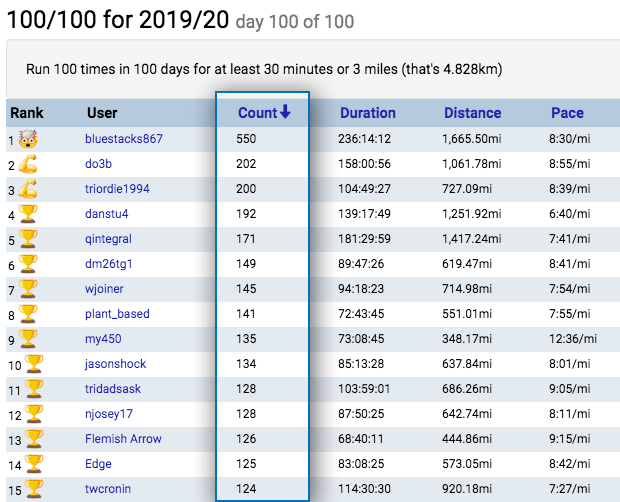The image size is (620, 502).
Task: Select the Rank column header
Action: coord(27,113)
